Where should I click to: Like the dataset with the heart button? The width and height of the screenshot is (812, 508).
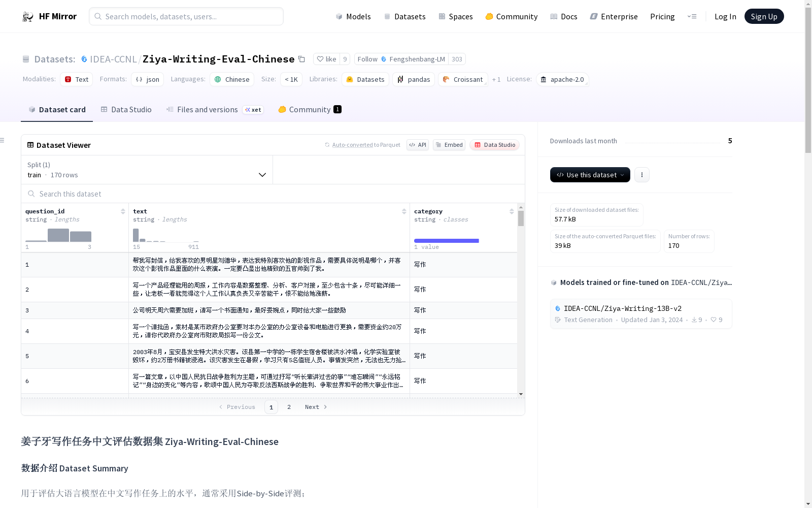(x=326, y=59)
